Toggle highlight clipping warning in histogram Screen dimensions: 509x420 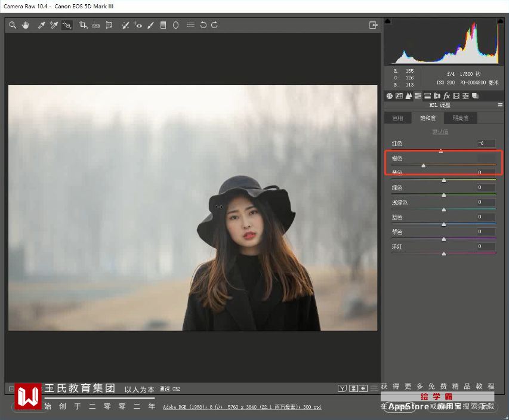click(x=500, y=21)
